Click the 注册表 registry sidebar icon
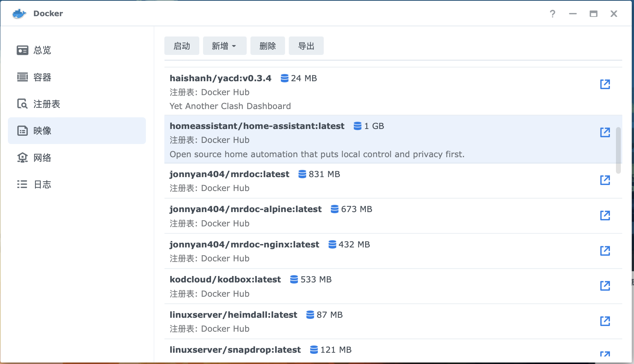634x364 pixels. coord(23,104)
